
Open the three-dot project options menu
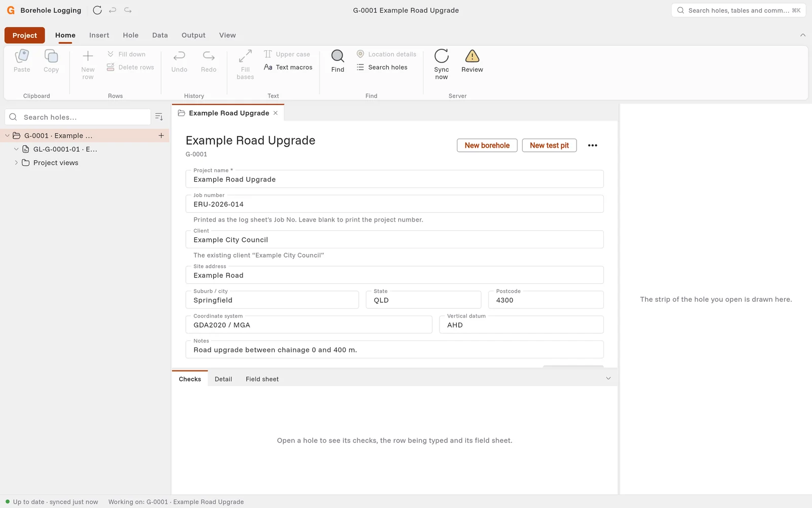click(x=592, y=145)
